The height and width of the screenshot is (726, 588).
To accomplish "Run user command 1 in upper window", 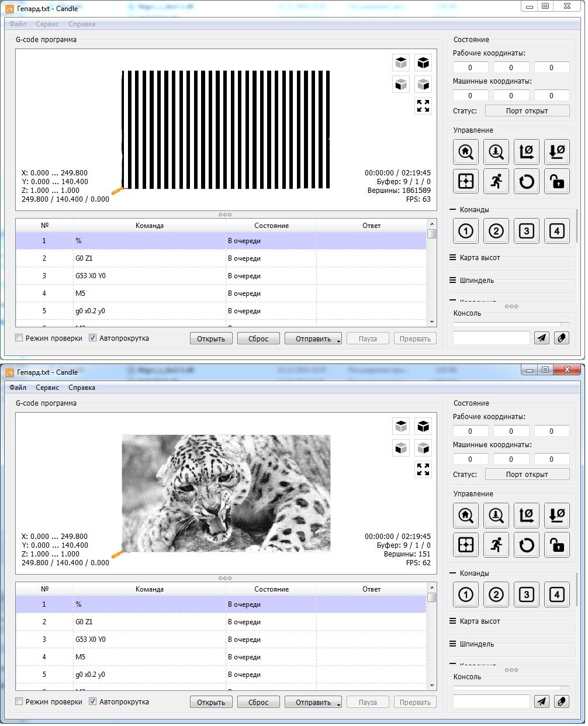I will click(x=466, y=231).
